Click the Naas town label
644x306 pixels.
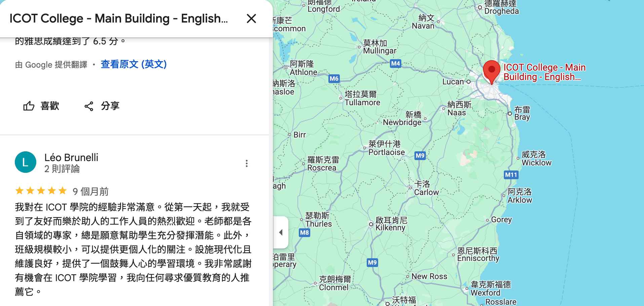pyautogui.click(x=459, y=109)
